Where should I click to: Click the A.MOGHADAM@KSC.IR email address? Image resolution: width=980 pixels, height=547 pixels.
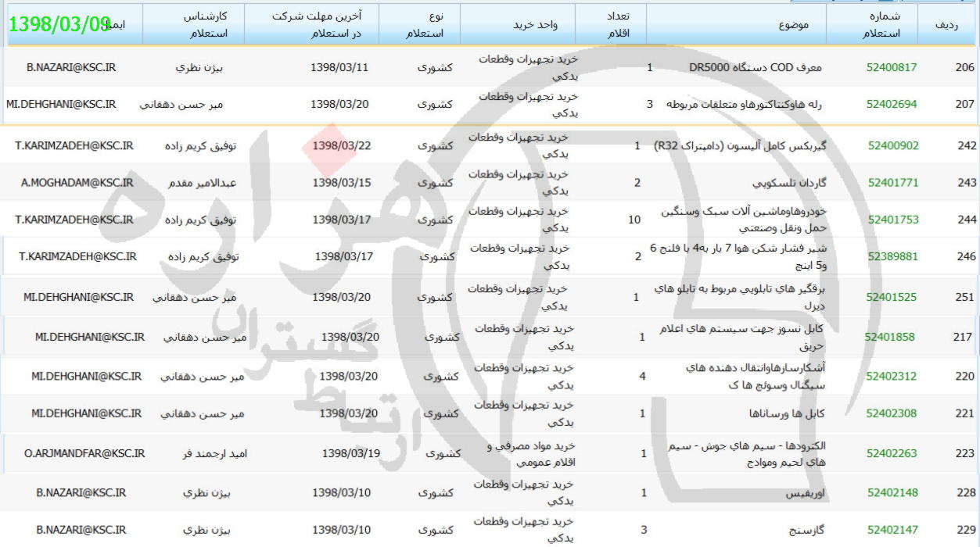[x=77, y=183]
